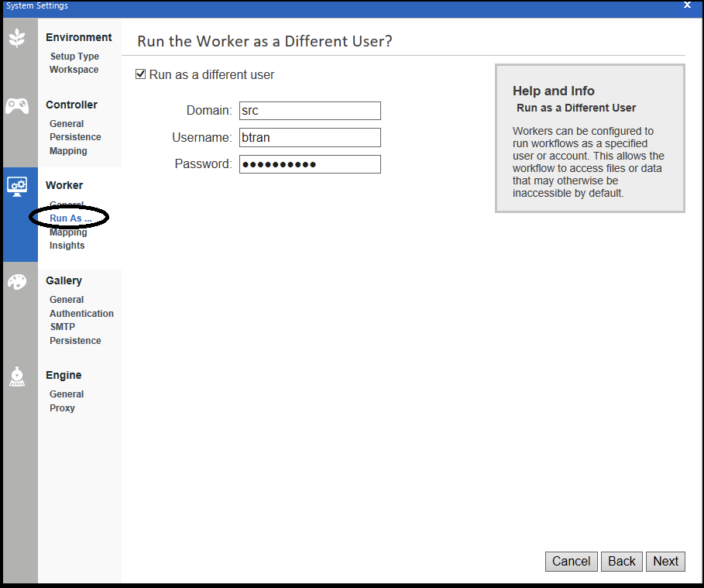Open Proxy under Engine
Viewport: 704px width, 588px height.
[62, 407]
